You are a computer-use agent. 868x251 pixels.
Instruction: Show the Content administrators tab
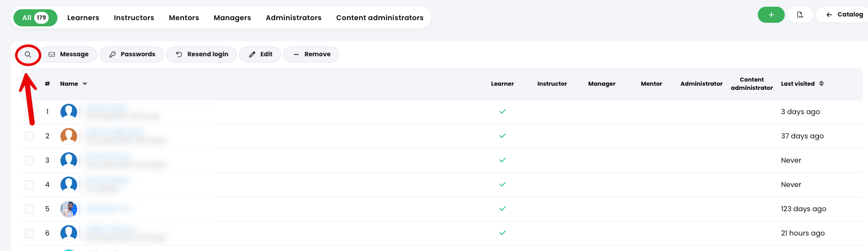(380, 18)
